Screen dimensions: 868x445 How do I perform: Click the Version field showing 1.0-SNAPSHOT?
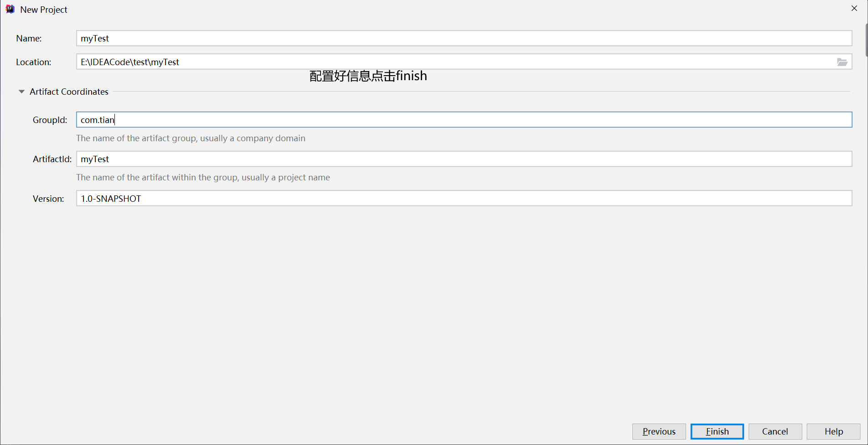[x=464, y=199]
